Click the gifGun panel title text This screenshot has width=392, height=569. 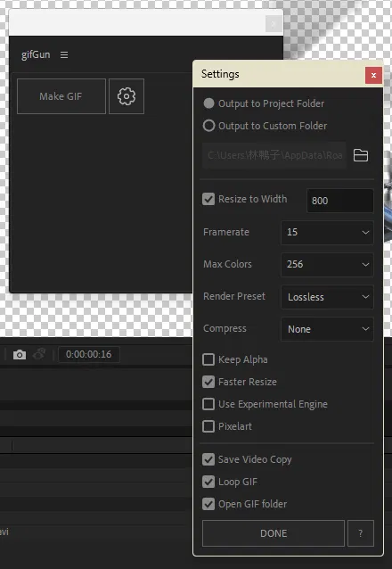pyautogui.click(x=36, y=54)
